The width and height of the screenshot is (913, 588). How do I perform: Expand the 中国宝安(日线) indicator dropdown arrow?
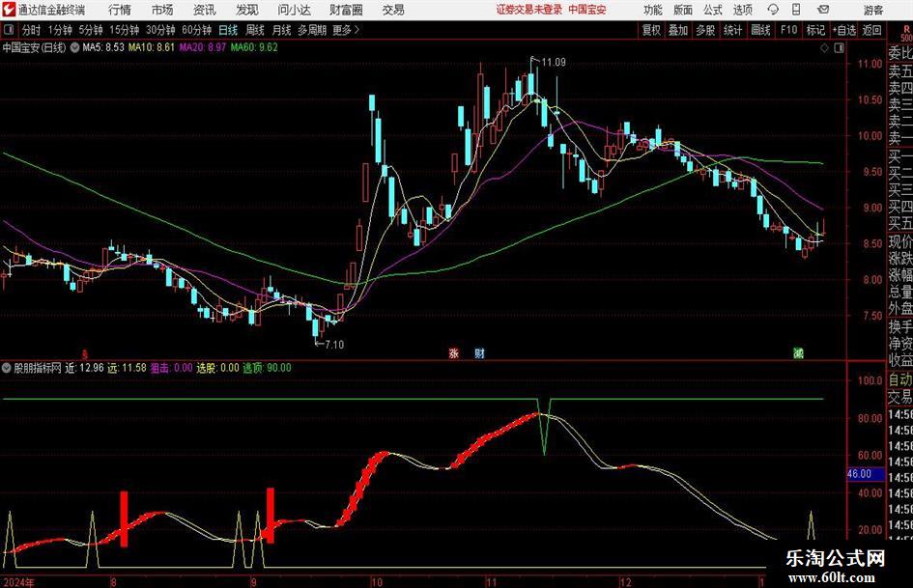point(74,47)
